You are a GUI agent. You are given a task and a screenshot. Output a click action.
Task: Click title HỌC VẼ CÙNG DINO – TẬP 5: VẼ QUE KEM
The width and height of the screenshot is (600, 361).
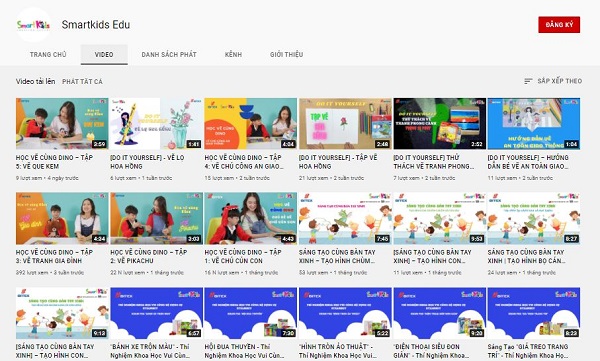[x=54, y=162]
